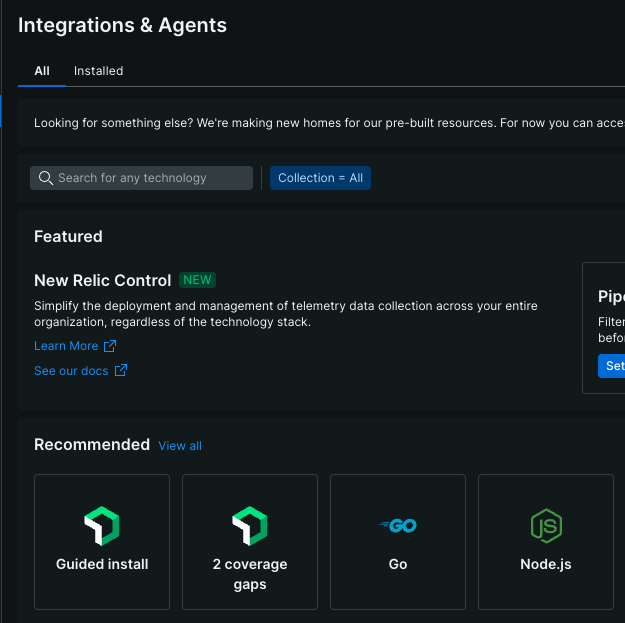Click external link icon beside Learn More
The height and width of the screenshot is (623, 625).
[x=110, y=346]
